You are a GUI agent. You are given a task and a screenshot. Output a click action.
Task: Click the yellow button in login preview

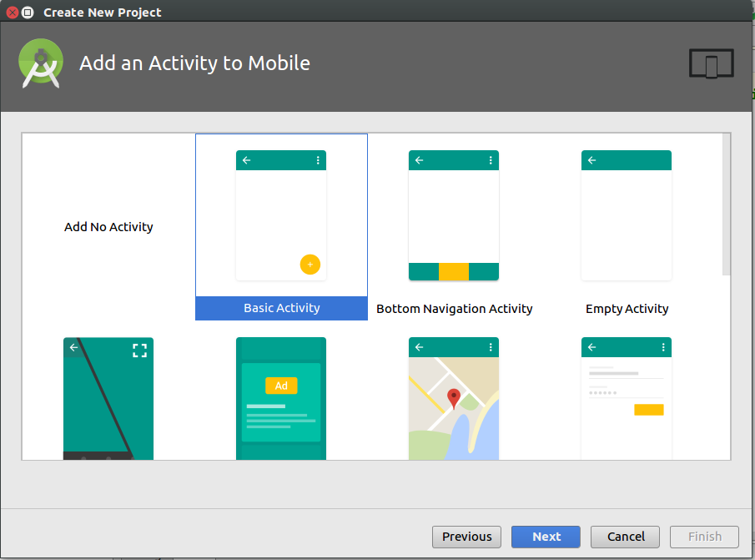(x=648, y=410)
